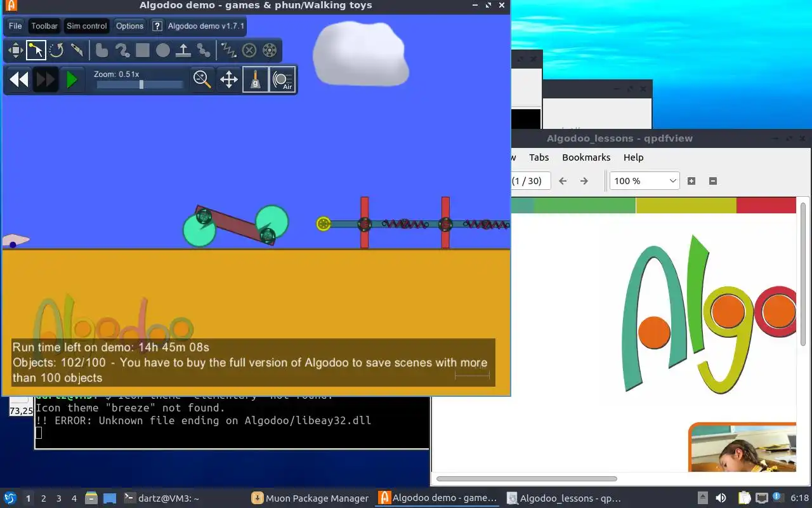Open Tabs menu in qpdfview
This screenshot has width=812, height=508.
click(x=539, y=157)
